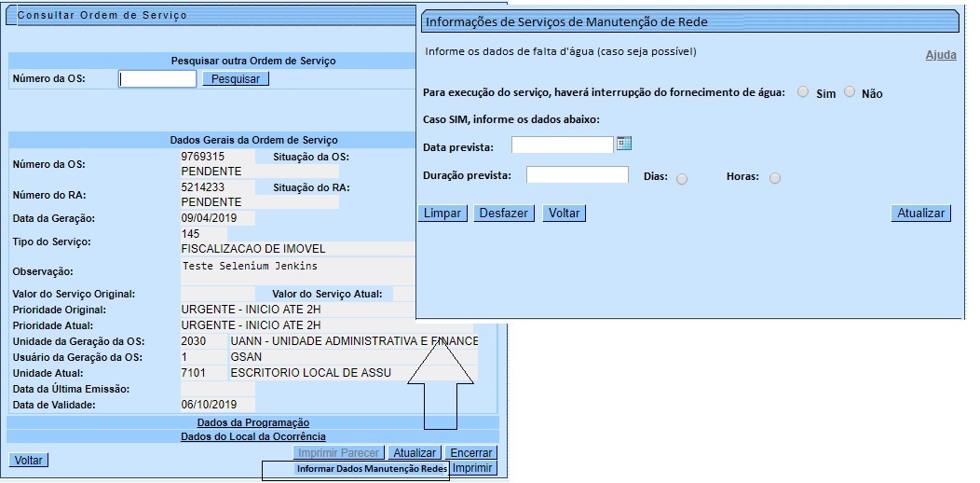Open the Ajuda help link
This screenshot has height=483, width=980.
click(941, 55)
